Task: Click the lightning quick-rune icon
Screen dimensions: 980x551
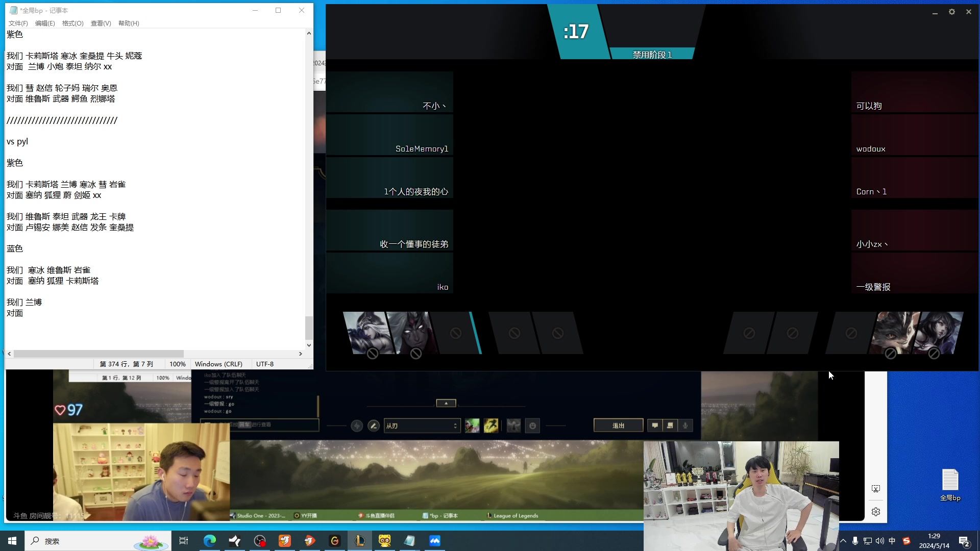Action: (x=357, y=425)
